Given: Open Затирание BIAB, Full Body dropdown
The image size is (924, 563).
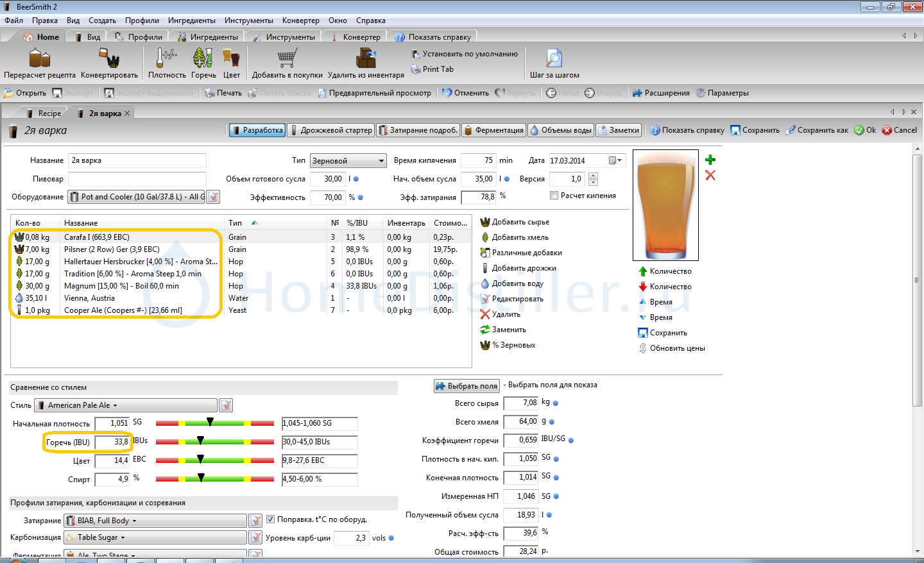Looking at the screenshot, I should 155,521.
